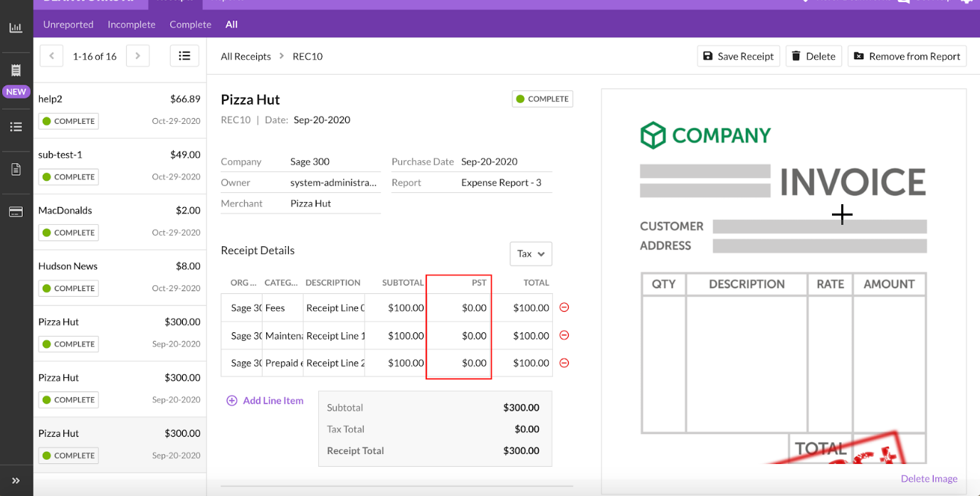
Task: Toggle the receipt list view button
Action: (184, 56)
